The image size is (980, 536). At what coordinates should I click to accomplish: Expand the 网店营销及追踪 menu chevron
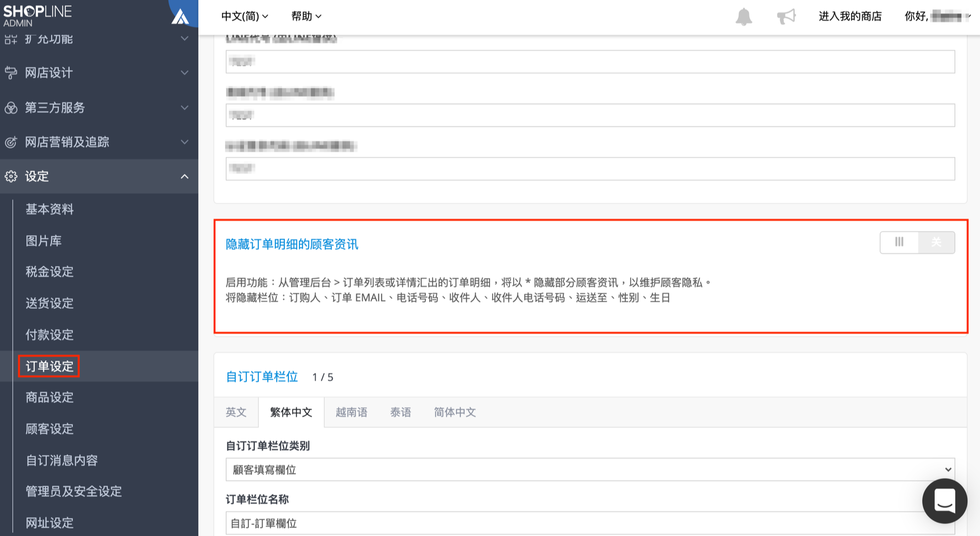coord(184,142)
